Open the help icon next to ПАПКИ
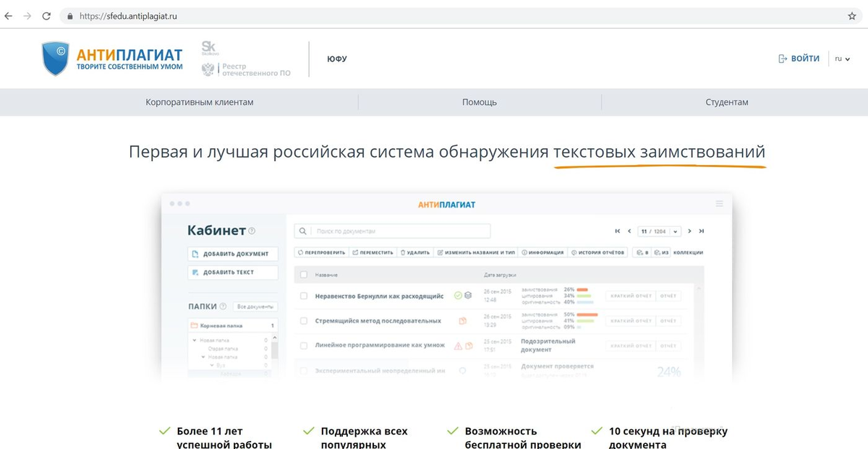 (x=223, y=307)
